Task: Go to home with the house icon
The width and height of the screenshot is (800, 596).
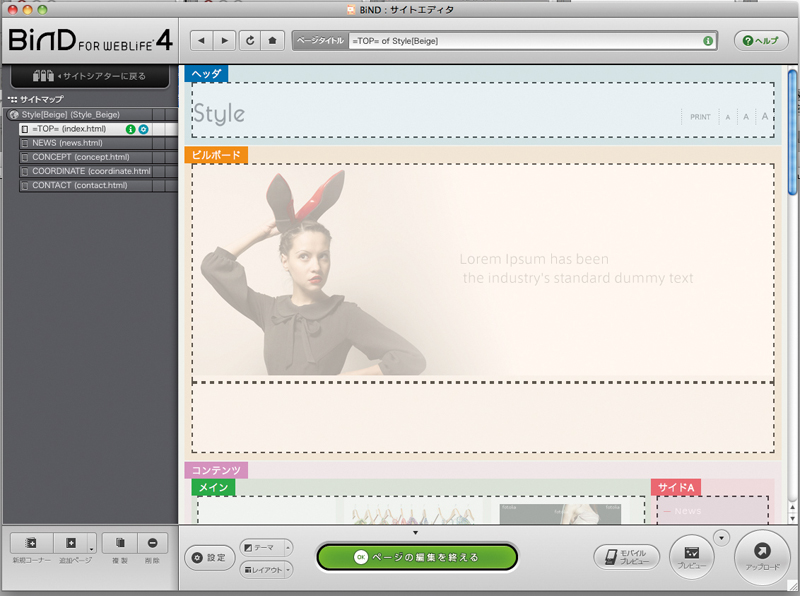Action: click(x=272, y=41)
